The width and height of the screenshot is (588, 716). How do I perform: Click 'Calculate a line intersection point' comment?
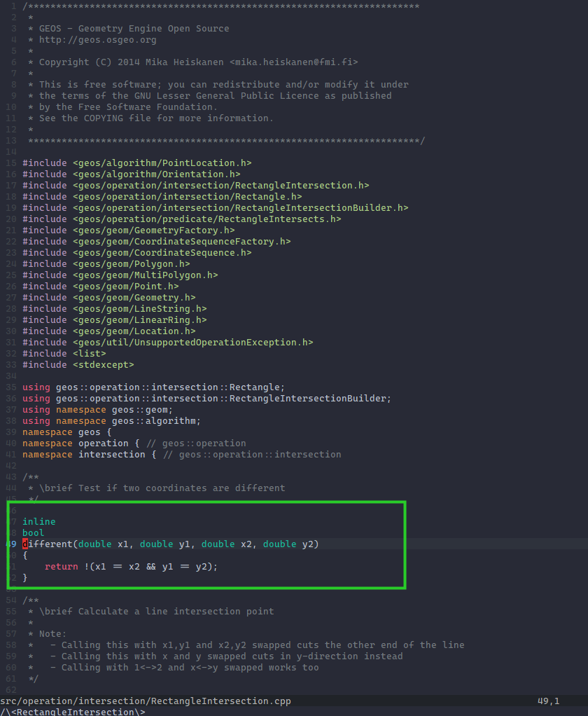click(176, 611)
